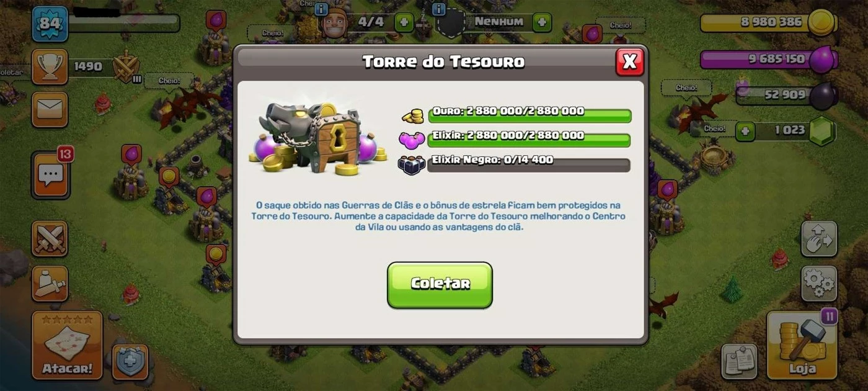Click plus beside Nenhum slot
Image resolution: width=868 pixels, height=391 pixels.
542,22
